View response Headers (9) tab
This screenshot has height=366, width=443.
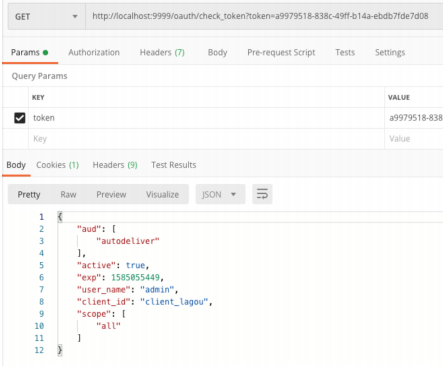(115, 165)
